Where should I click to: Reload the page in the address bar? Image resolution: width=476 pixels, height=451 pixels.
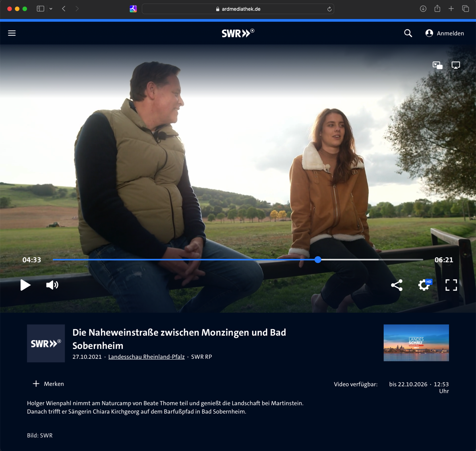tap(329, 9)
